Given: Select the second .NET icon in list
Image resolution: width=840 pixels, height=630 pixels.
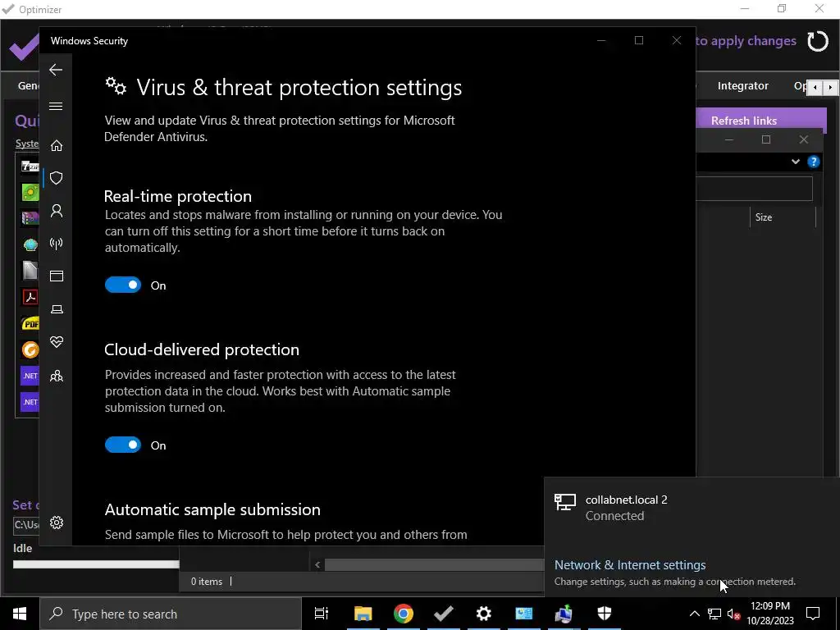Looking at the screenshot, I should pos(30,402).
